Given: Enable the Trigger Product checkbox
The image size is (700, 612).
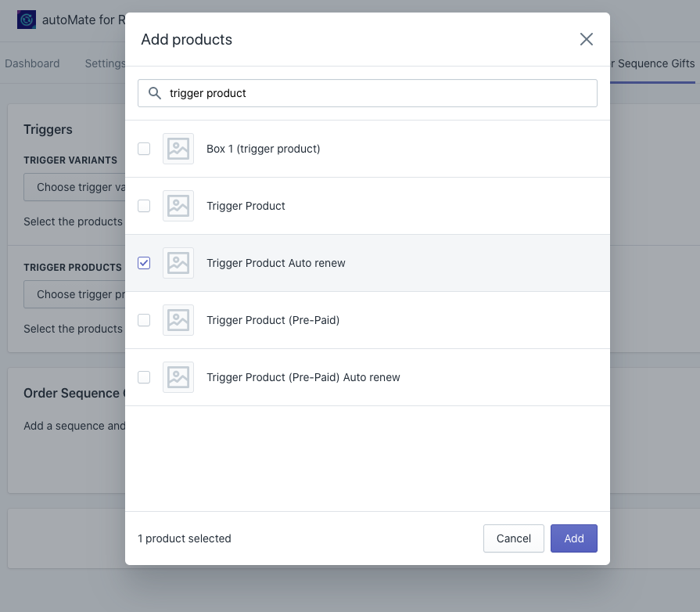Looking at the screenshot, I should tap(144, 206).
